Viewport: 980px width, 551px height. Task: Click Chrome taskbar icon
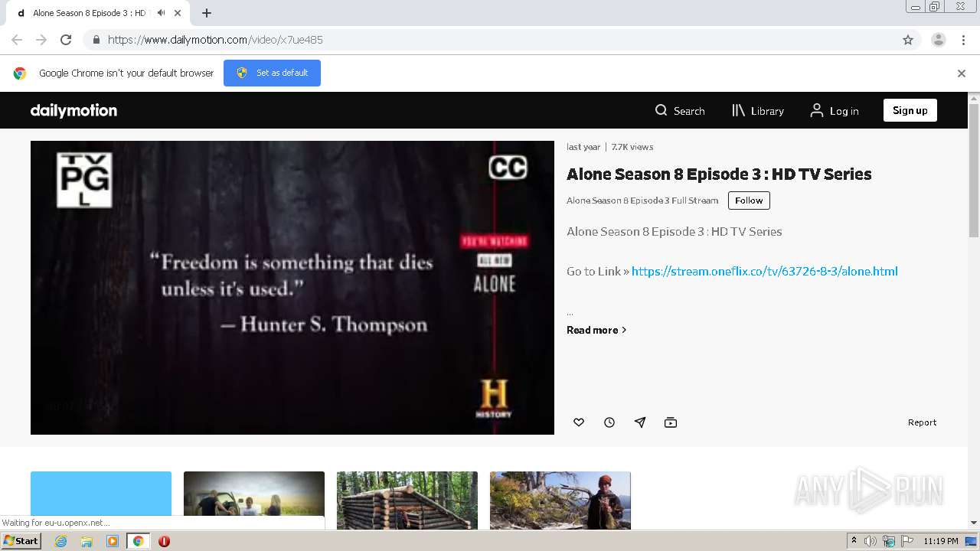138,541
